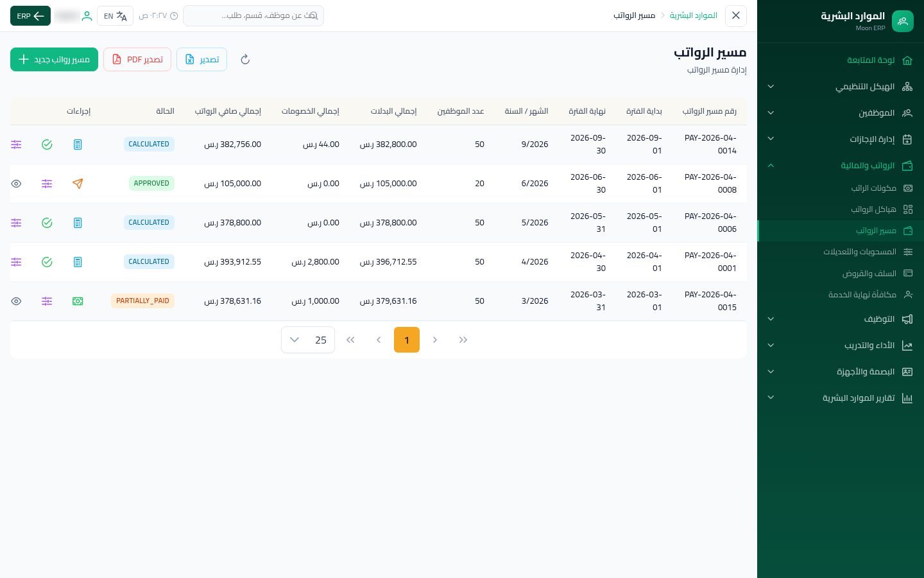
Task: Open مكونات الراتب sidebar item
Action: coord(841,188)
